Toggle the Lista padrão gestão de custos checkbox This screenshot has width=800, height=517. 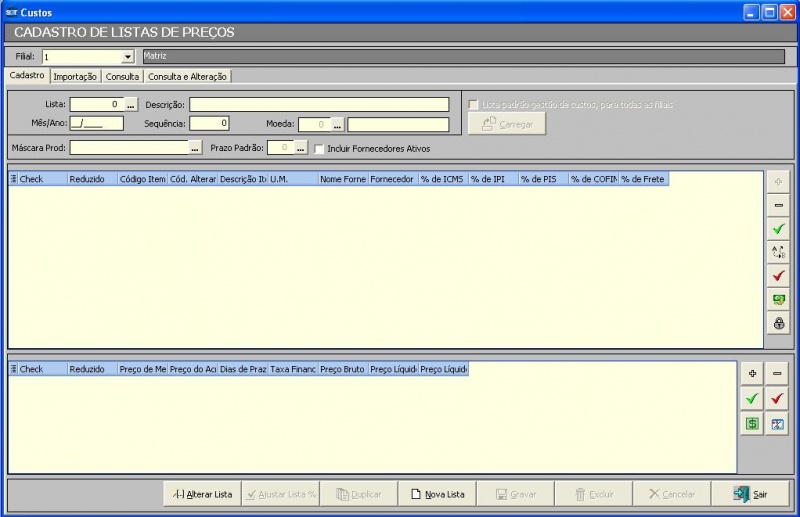tap(474, 105)
